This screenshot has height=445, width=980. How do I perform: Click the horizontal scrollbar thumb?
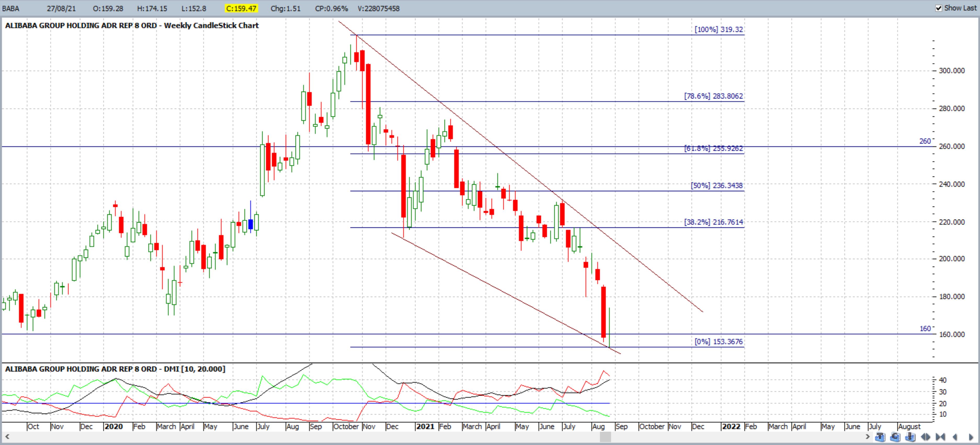pyautogui.click(x=605, y=437)
